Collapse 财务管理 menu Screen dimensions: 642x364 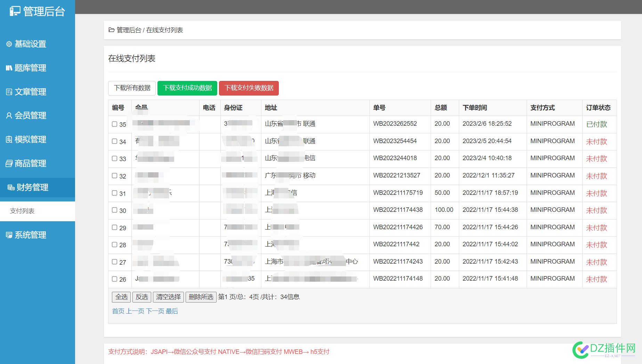pyautogui.click(x=38, y=187)
